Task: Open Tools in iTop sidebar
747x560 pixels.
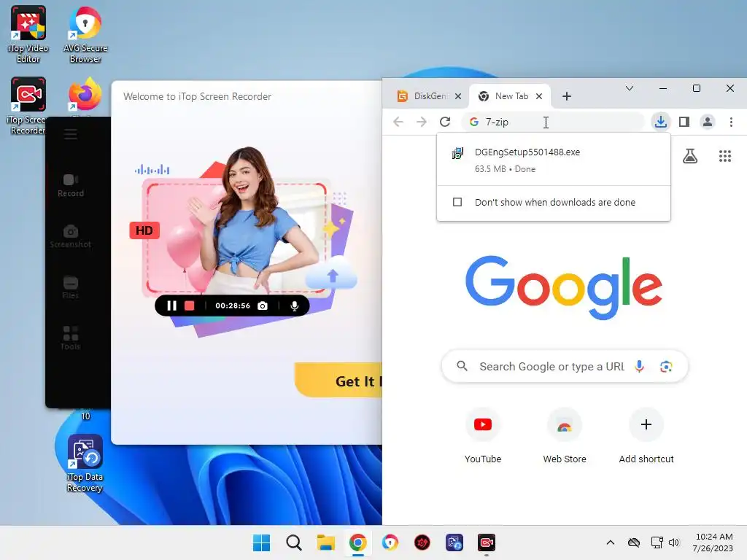Action: pos(71,338)
